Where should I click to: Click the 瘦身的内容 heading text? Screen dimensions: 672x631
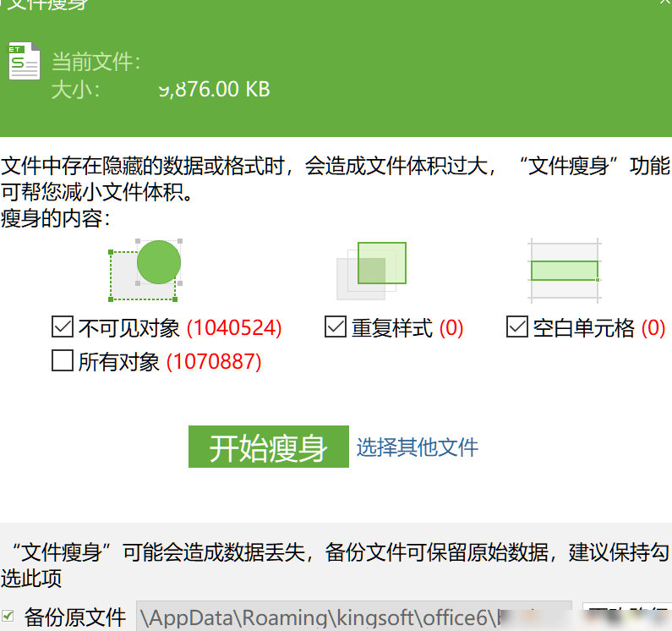point(55,218)
